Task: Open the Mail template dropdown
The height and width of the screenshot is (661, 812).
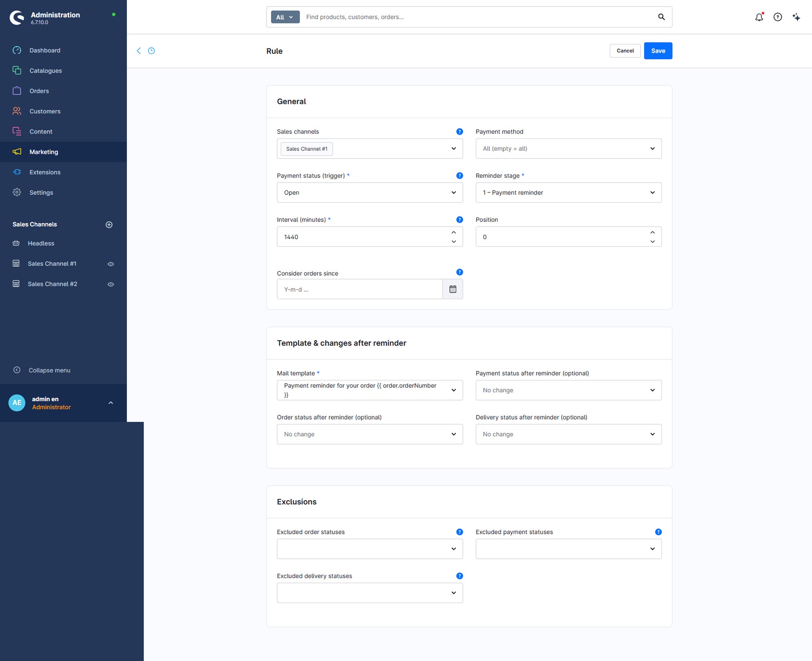Action: click(370, 390)
